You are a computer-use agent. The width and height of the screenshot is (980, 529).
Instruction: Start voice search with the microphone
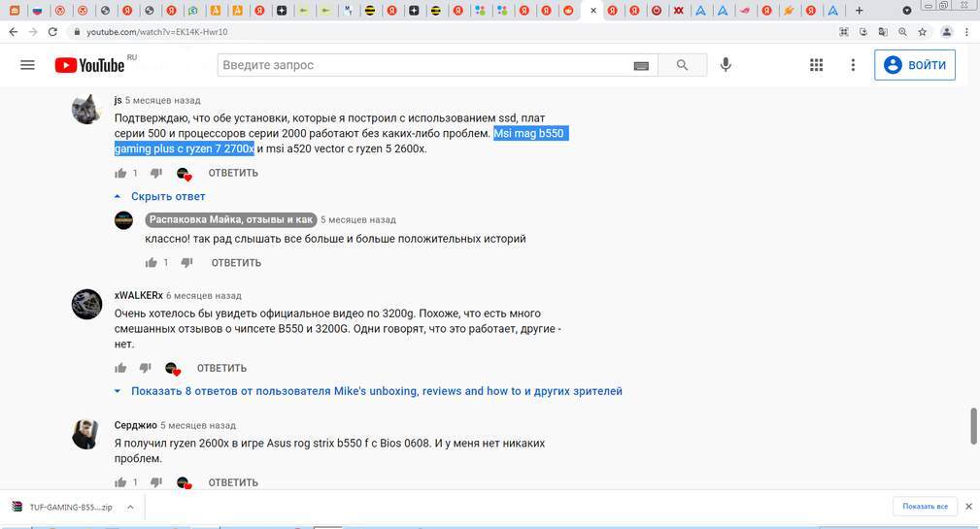click(726, 65)
